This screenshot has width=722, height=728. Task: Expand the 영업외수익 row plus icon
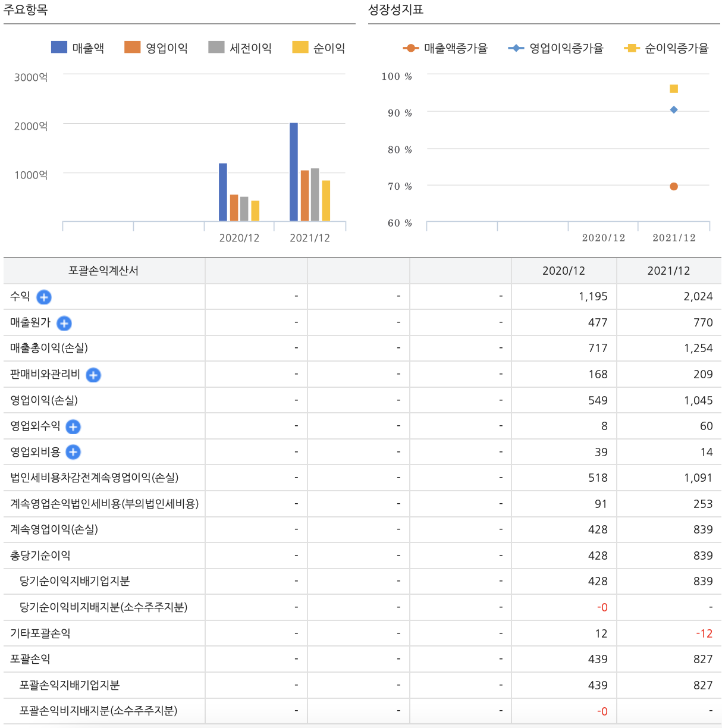[73, 426]
